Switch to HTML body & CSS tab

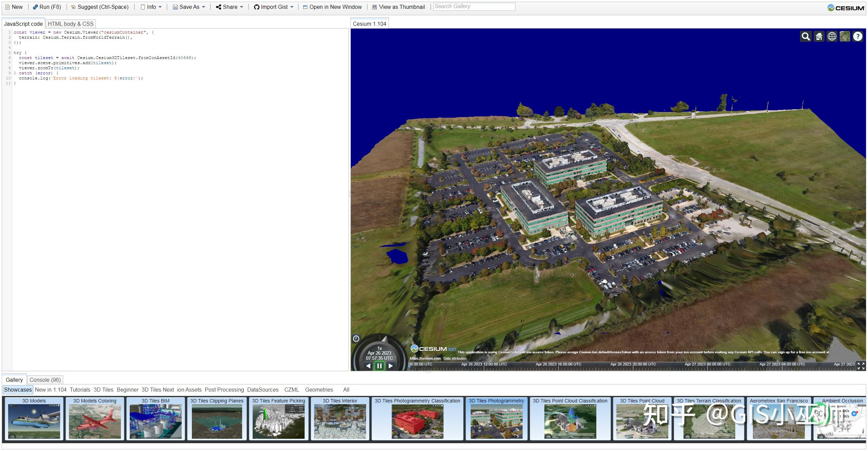(x=70, y=24)
